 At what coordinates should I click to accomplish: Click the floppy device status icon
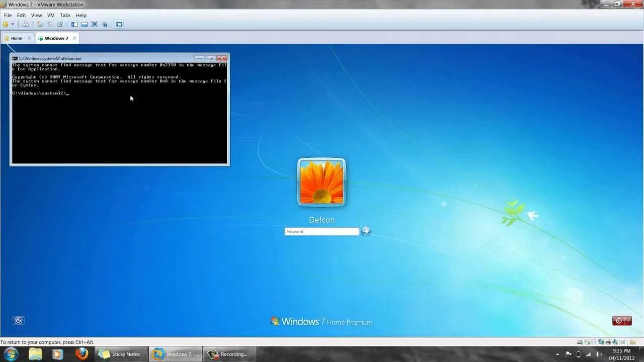pos(594,342)
